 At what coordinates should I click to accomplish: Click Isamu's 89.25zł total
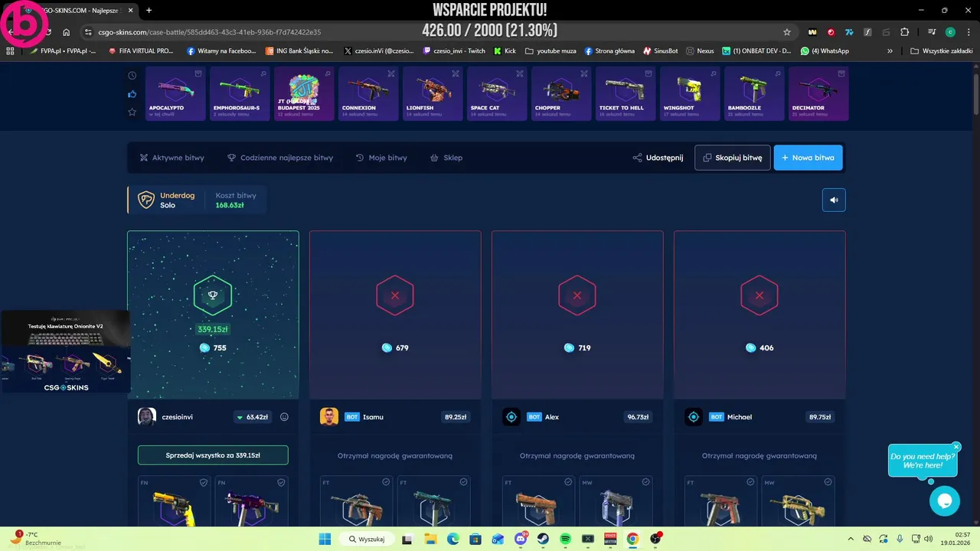456,417
